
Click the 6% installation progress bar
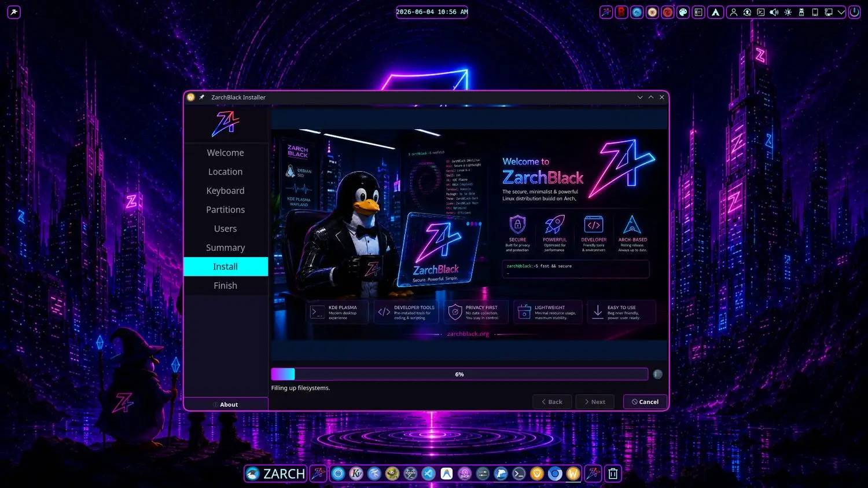pos(459,375)
